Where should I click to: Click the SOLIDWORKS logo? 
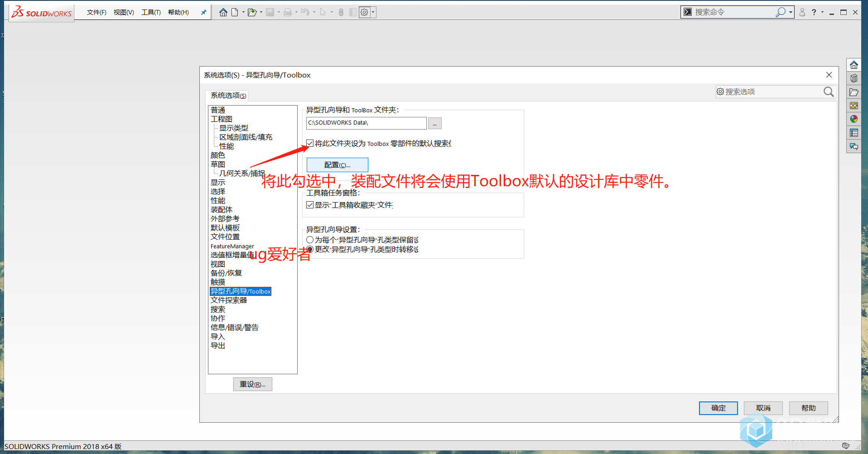[x=42, y=12]
